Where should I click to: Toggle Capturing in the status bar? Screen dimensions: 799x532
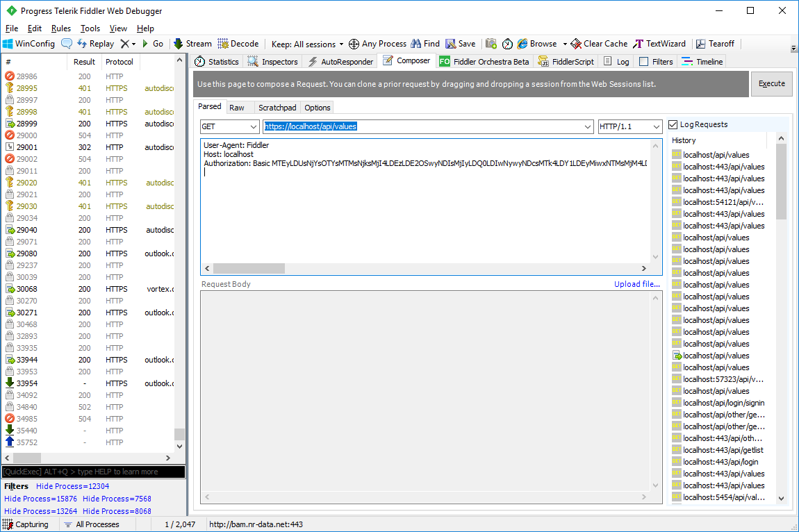pyautogui.click(x=26, y=524)
